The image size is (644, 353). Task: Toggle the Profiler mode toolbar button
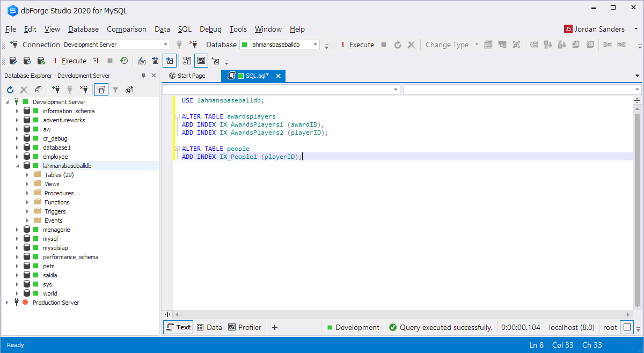pyautogui.click(x=201, y=61)
